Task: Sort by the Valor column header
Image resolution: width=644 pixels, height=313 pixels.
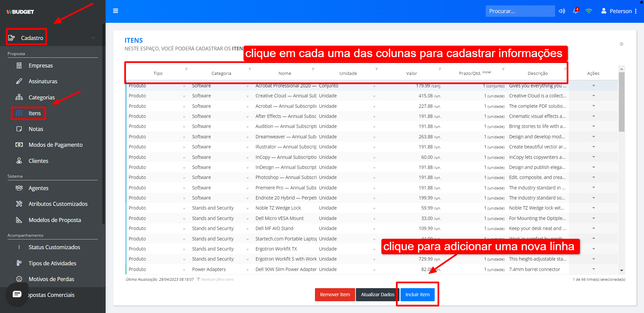Action: point(412,74)
